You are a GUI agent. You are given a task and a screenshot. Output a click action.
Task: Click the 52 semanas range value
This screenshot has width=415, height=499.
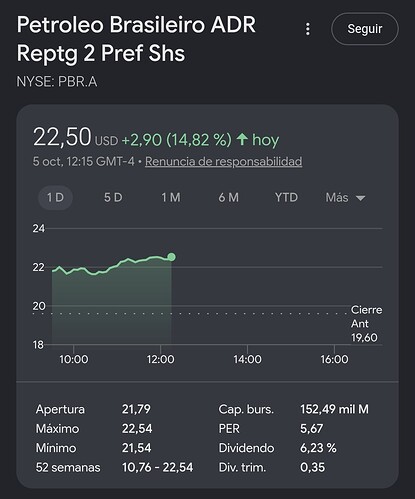[x=157, y=467]
